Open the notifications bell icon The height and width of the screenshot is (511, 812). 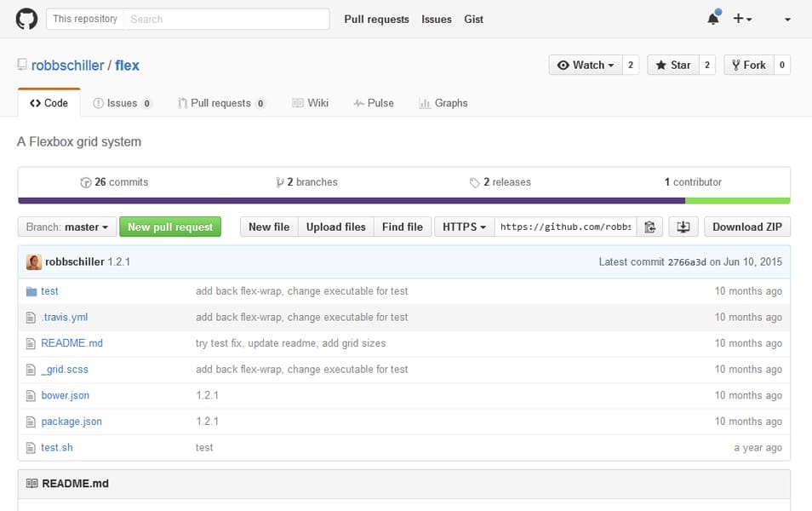(x=713, y=19)
